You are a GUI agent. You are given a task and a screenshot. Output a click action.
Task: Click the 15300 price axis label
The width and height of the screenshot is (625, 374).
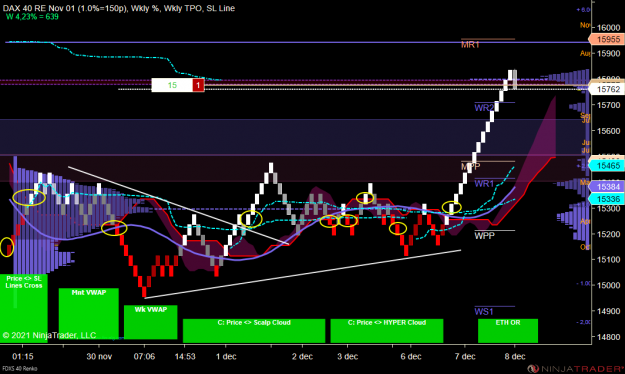[x=608, y=208]
